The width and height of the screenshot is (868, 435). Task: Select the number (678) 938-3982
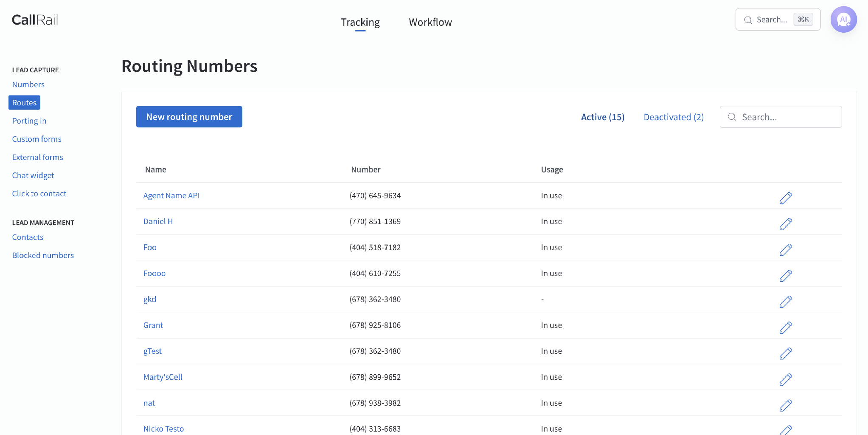click(x=375, y=403)
